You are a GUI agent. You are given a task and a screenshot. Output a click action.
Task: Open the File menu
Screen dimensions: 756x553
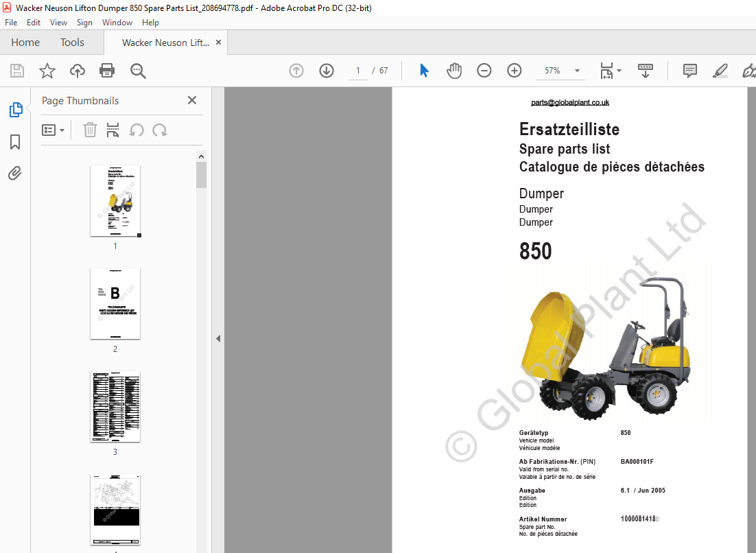[x=10, y=23]
